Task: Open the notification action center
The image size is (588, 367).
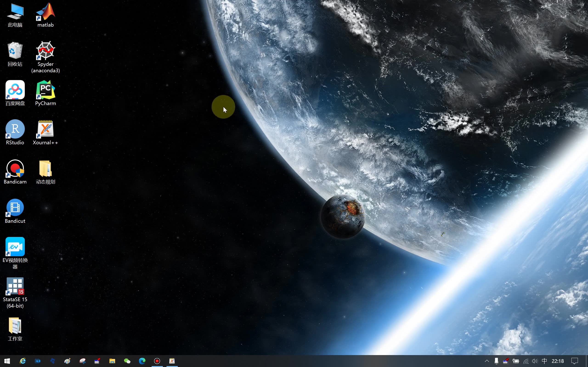Action: [574, 361]
